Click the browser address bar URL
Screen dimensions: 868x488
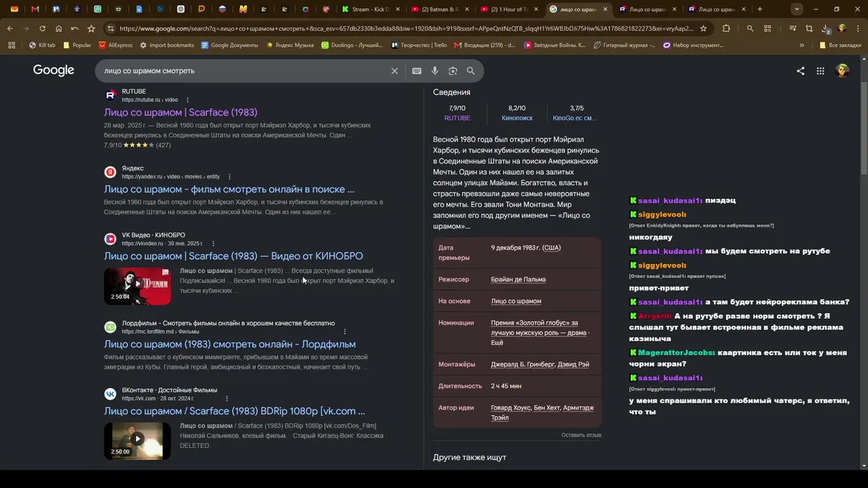406,28
